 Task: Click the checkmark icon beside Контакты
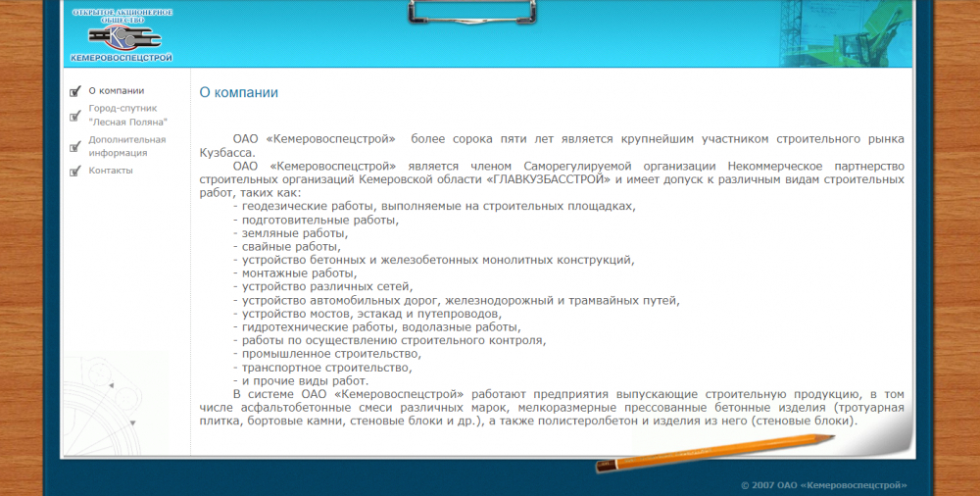[x=75, y=171]
